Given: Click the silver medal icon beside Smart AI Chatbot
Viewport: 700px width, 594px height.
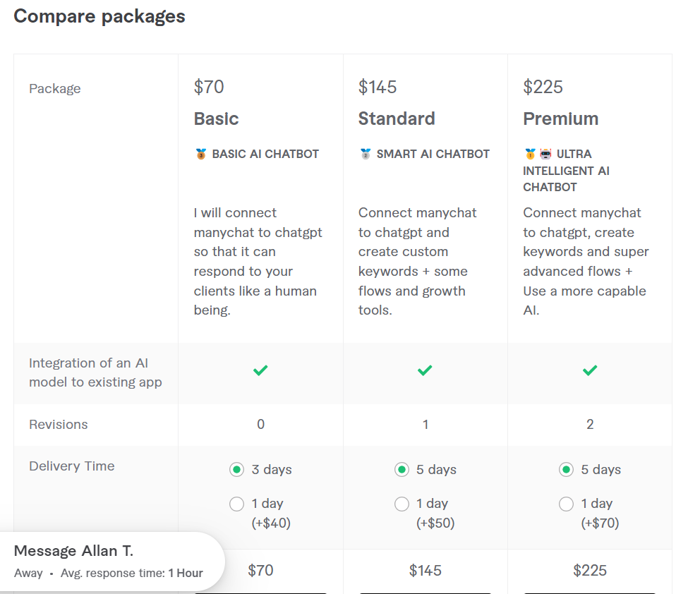Looking at the screenshot, I should 366,154.
